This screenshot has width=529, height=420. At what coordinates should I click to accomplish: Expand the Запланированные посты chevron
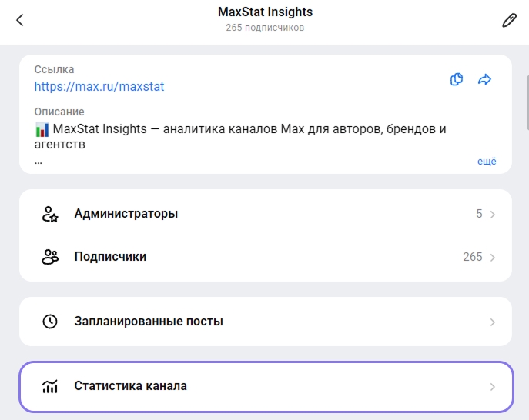[x=493, y=322]
